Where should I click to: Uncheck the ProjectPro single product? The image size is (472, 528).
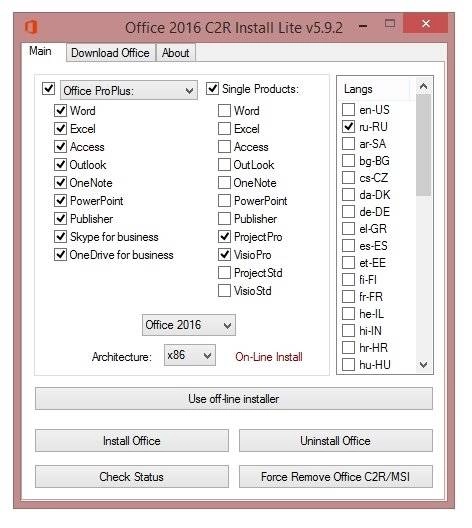pyautogui.click(x=224, y=237)
